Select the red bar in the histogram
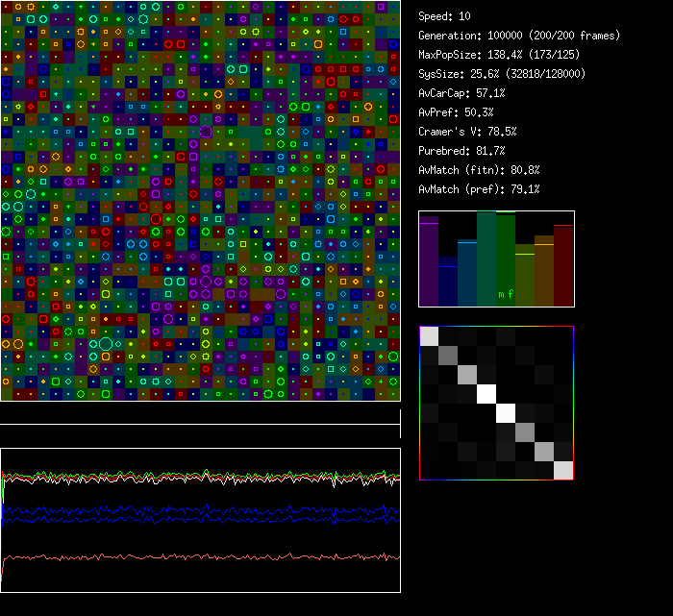Viewport: 673px width, 616px height. (x=563, y=266)
